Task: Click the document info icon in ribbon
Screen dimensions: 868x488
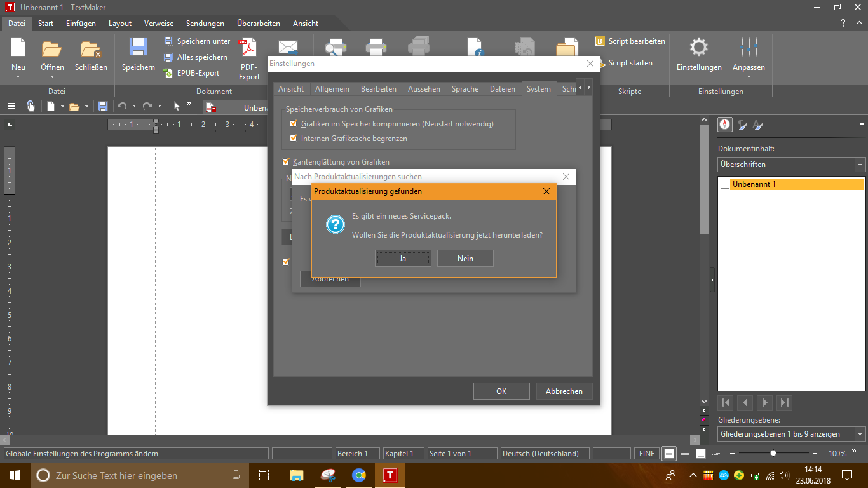Action: 475,48
